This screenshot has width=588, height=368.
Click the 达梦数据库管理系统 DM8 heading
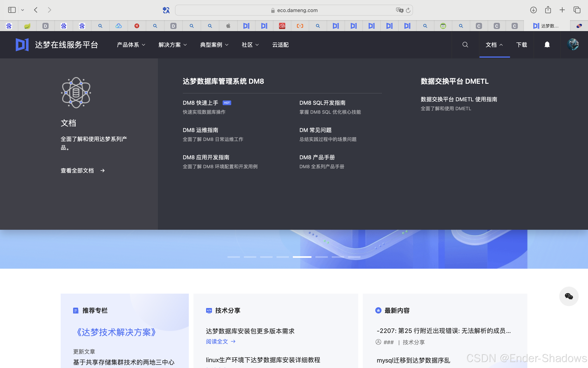pos(223,81)
